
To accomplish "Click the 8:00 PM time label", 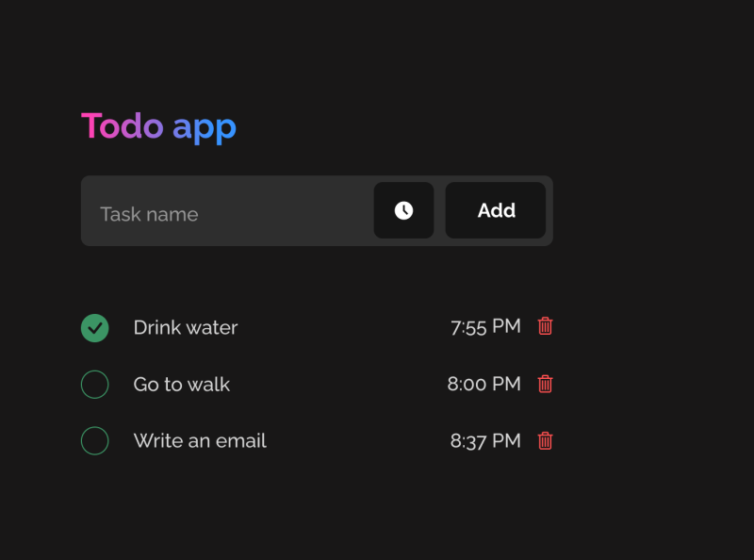I will pyautogui.click(x=484, y=384).
